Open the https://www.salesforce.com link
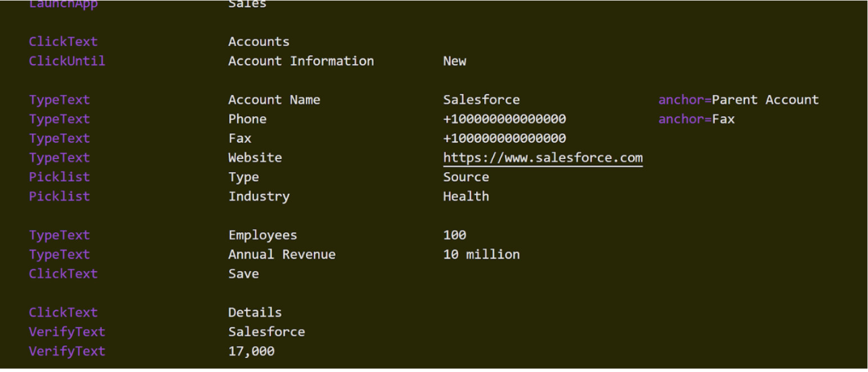Viewport: 868px width, 372px height. [542, 158]
